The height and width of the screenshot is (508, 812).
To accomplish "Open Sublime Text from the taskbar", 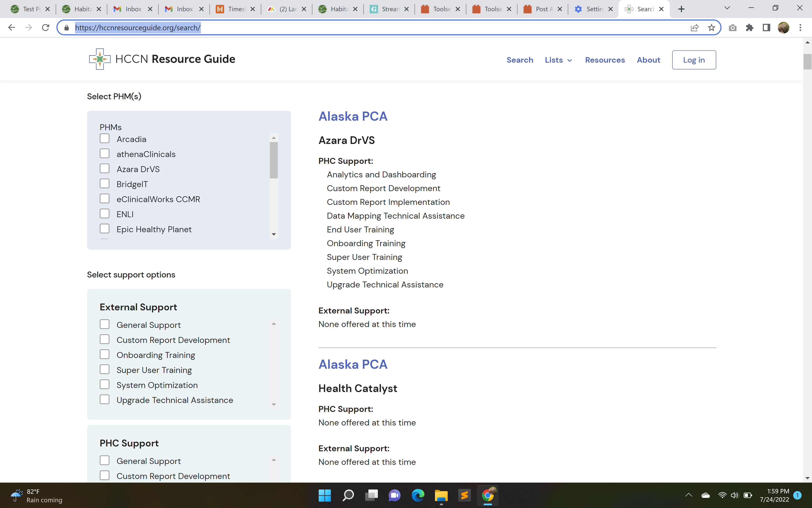I will point(464,495).
